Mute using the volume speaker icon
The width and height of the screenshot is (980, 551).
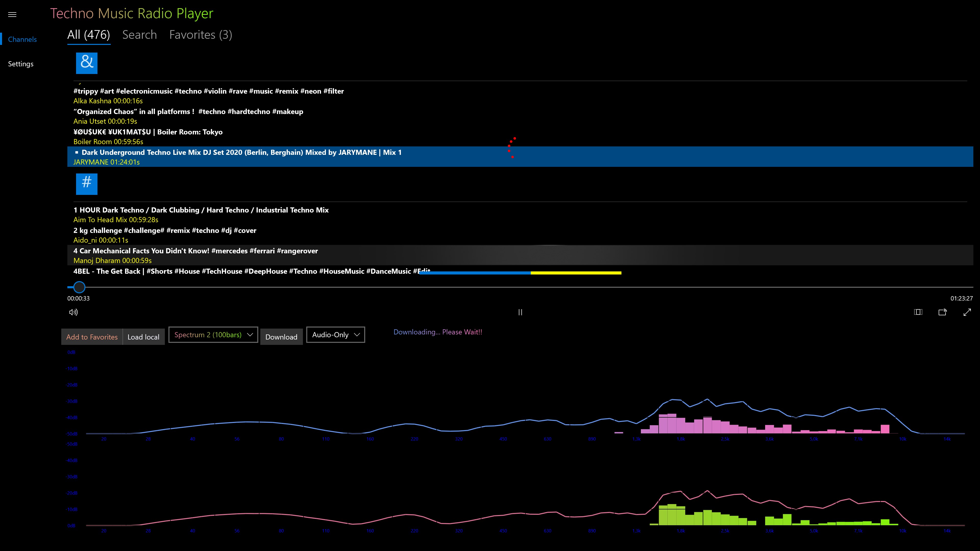coord(73,312)
